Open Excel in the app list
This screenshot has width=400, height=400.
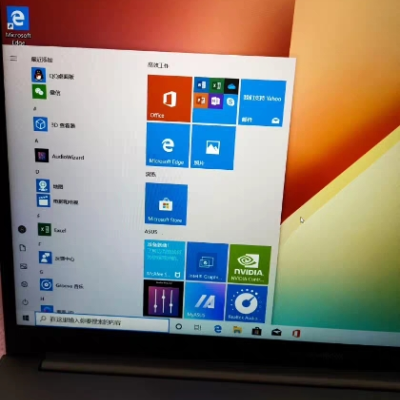(x=52, y=230)
